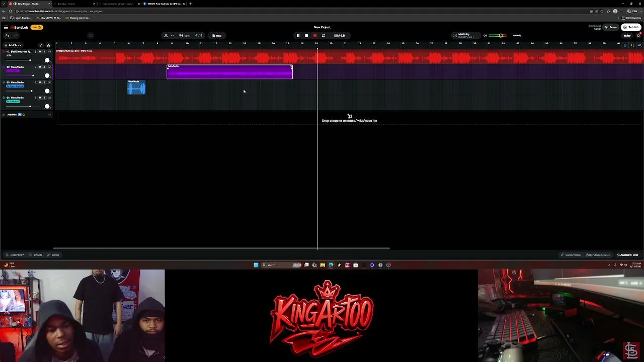Open track 03 blue Fx preset tag
The width and height of the screenshot is (644, 362).
pyautogui.click(x=15, y=86)
